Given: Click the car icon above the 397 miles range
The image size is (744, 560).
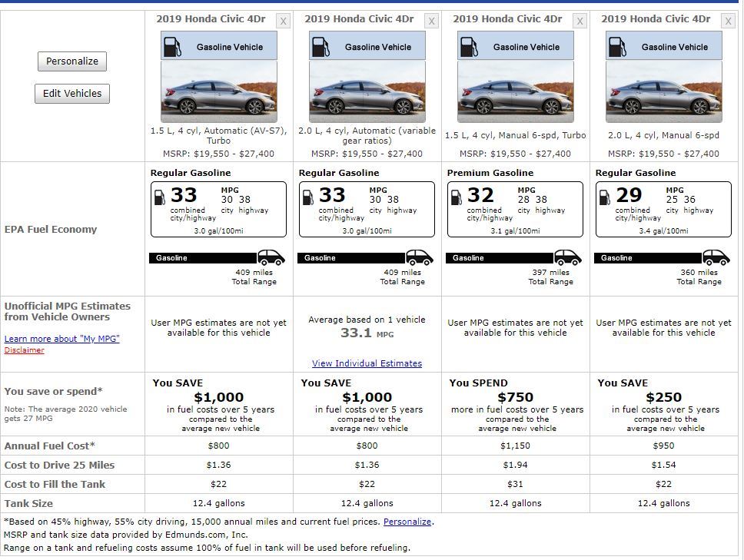Looking at the screenshot, I should coord(568,257).
